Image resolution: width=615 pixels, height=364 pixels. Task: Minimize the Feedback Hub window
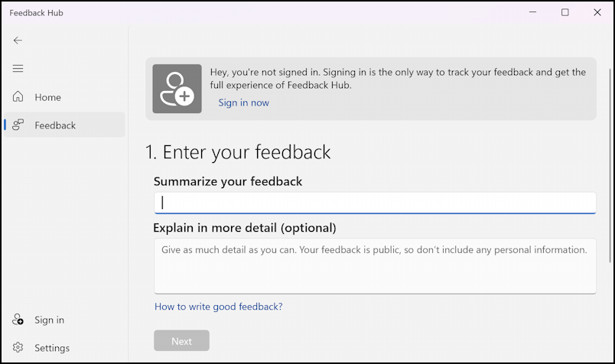[x=532, y=12]
